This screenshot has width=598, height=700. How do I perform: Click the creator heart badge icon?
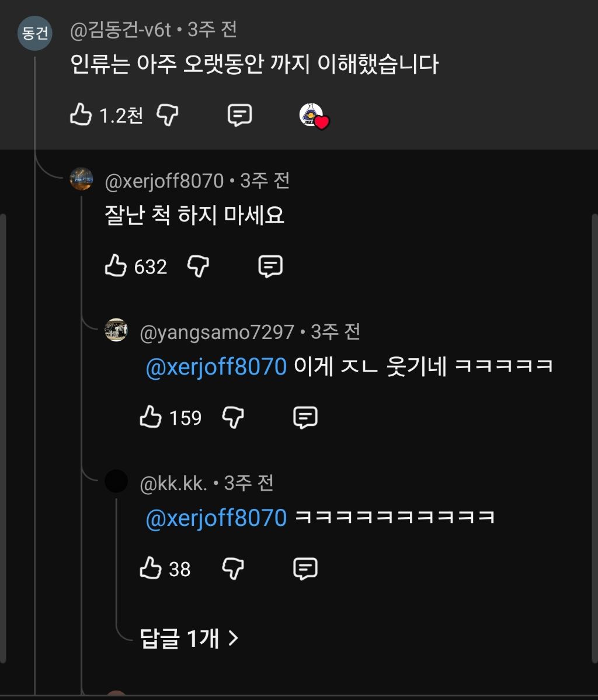click(x=314, y=116)
